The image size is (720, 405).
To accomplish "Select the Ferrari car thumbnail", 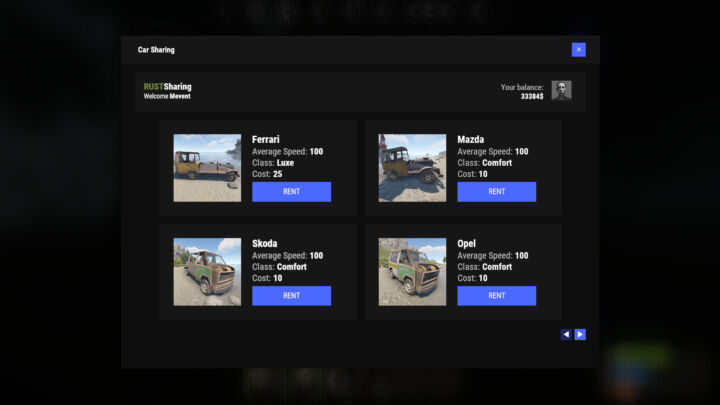I will (207, 168).
